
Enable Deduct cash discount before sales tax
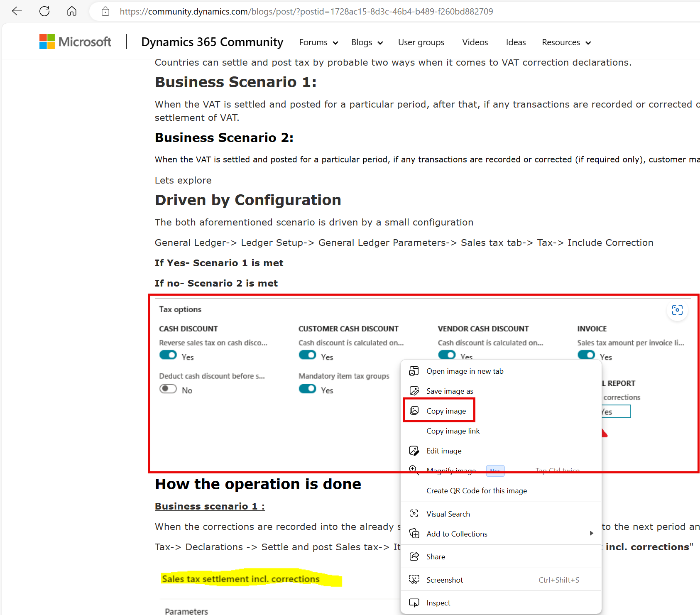pos(168,389)
